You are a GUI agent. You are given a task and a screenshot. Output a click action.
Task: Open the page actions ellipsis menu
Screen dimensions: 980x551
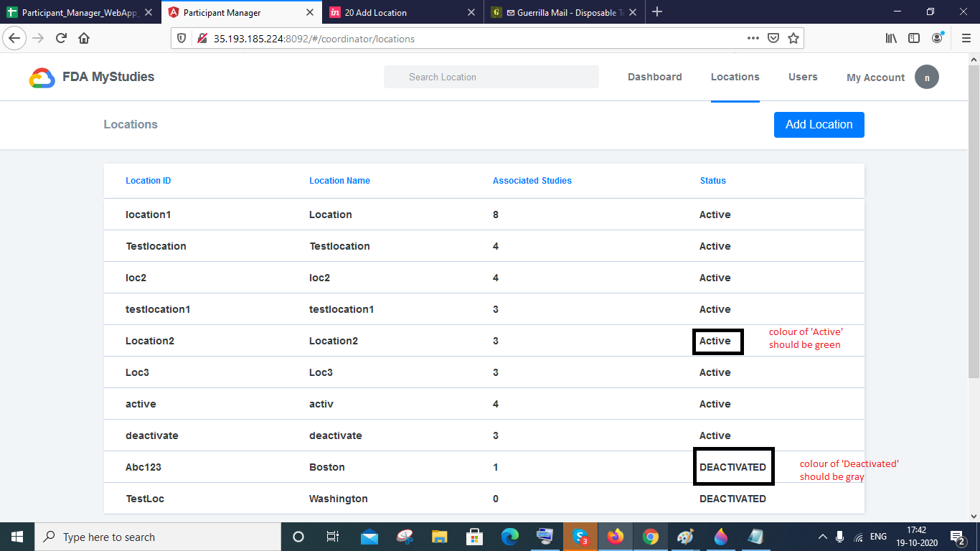pos(753,38)
